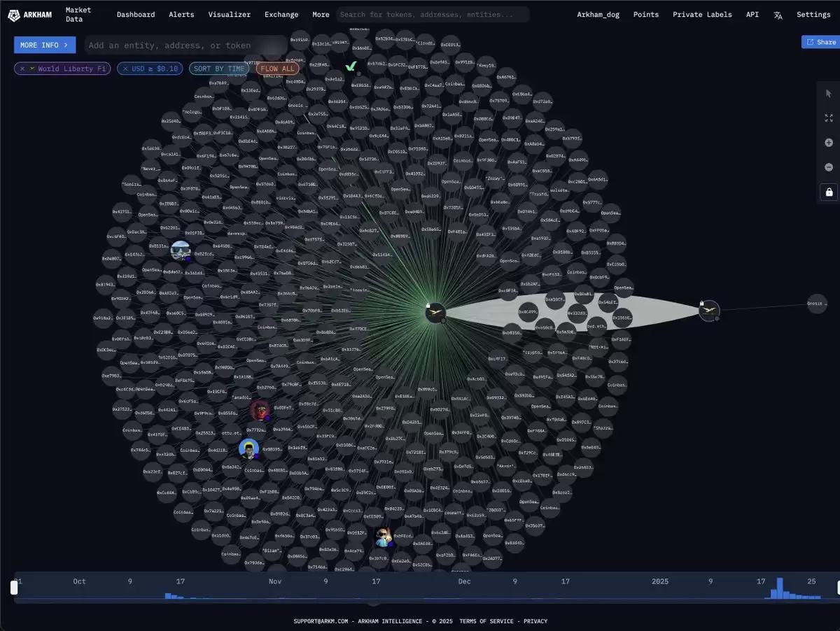Image resolution: width=840 pixels, height=631 pixels.
Task: Go to the Dashboard tab
Action: click(x=136, y=15)
